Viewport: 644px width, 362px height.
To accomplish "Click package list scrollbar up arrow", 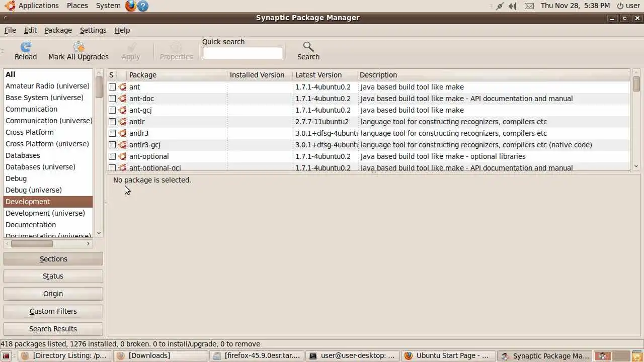I will (636, 72).
